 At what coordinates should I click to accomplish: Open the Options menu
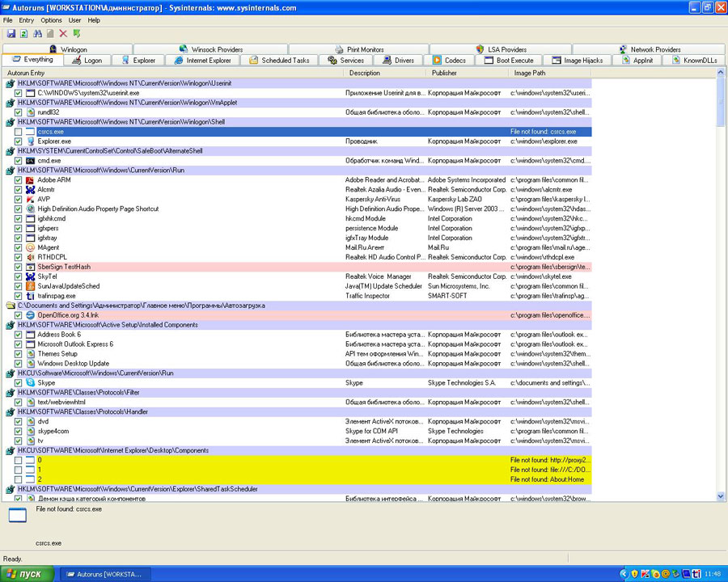(x=51, y=19)
